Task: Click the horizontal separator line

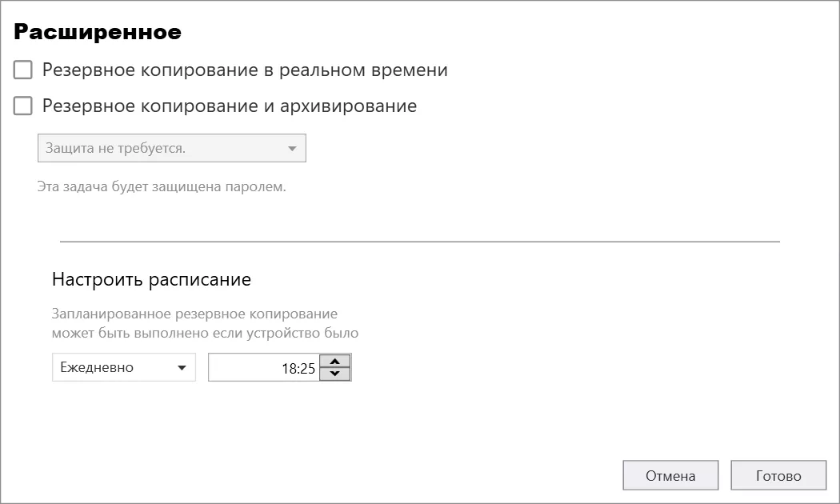Action: coord(420,242)
